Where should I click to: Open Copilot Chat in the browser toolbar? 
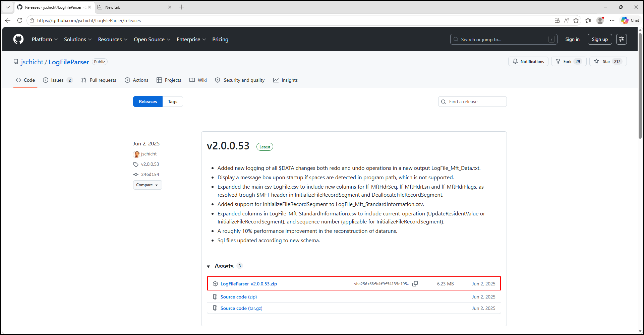[x=630, y=20]
